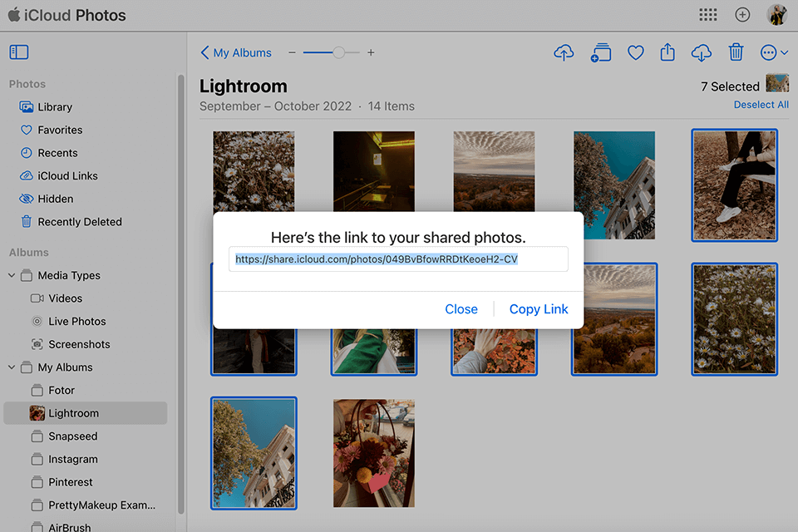The width and height of the screenshot is (798, 532).
Task: Toggle the sidebar panel icon
Action: (x=19, y=52)
